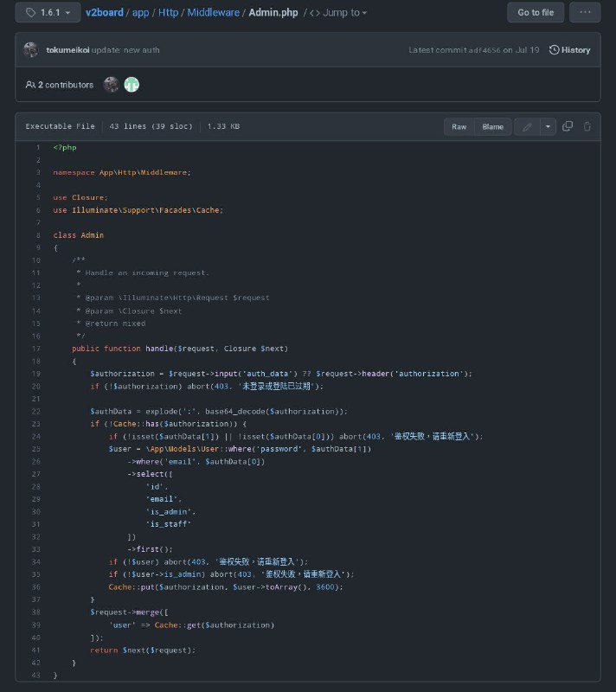Click the pencil edit file icon
Image resolution: width=616 pixels, height=692 pixels.
pyautogui.click(x=526, y=126)
